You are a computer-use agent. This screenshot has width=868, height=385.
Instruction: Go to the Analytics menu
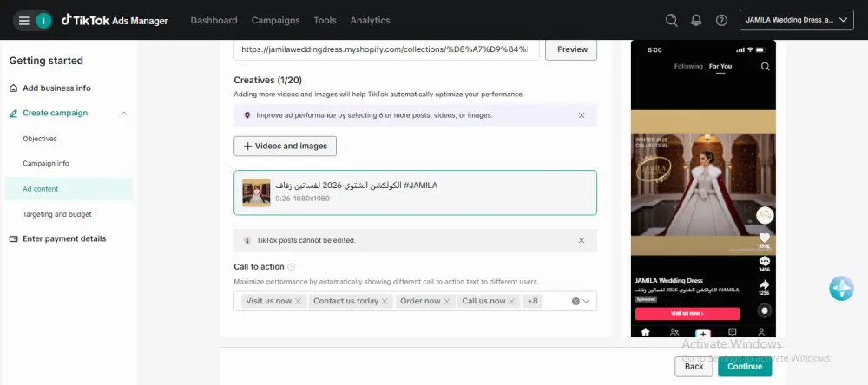coord(370,21)
